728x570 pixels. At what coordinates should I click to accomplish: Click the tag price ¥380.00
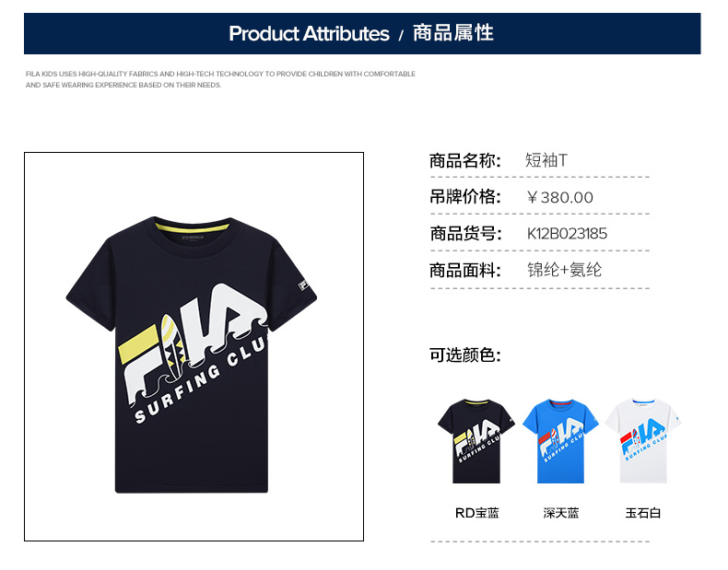pyautogui.click(x=560, y=197)
